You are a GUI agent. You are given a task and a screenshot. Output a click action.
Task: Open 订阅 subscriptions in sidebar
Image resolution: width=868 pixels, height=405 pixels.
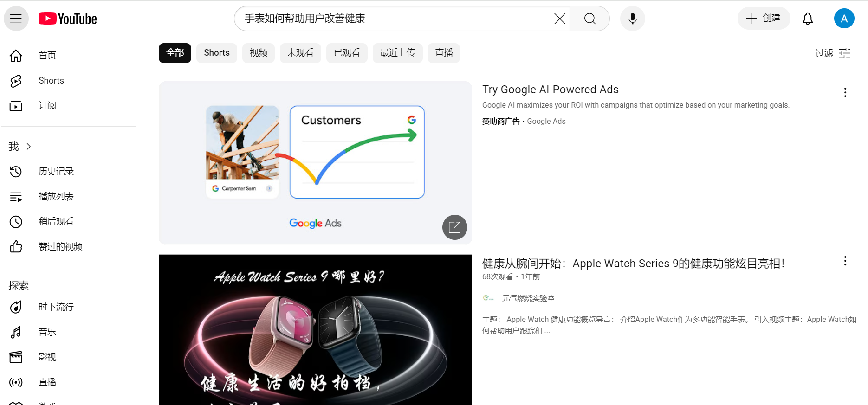coord(69,106)
